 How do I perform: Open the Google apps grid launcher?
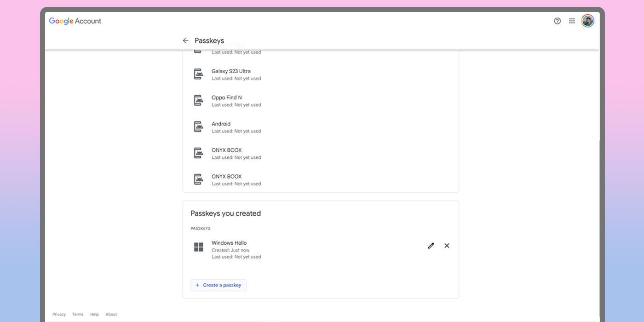[572, 21]
